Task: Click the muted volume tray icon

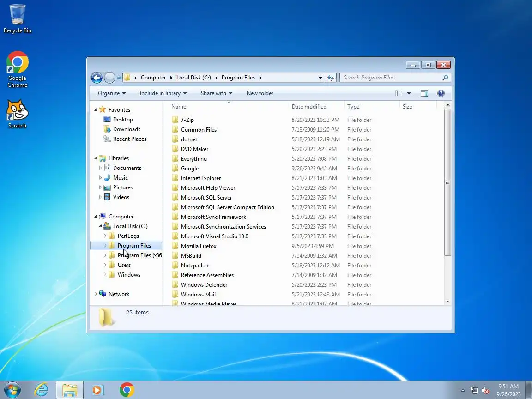Action: pyautogui.click(x=485, y=391)
